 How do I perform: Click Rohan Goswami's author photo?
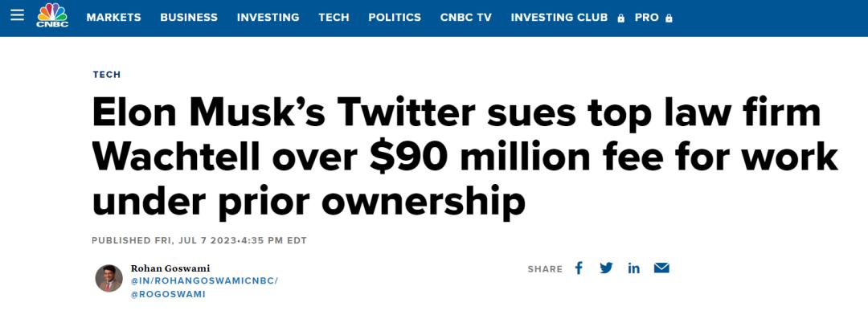109,278
